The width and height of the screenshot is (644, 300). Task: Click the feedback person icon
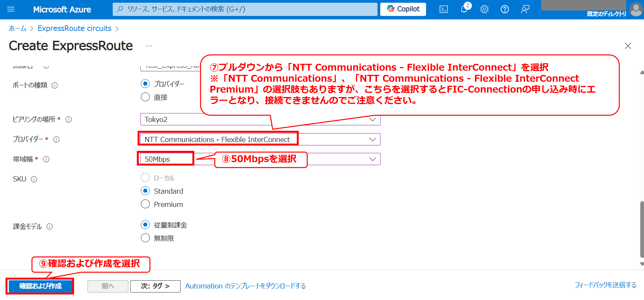(x=525, y=10)
